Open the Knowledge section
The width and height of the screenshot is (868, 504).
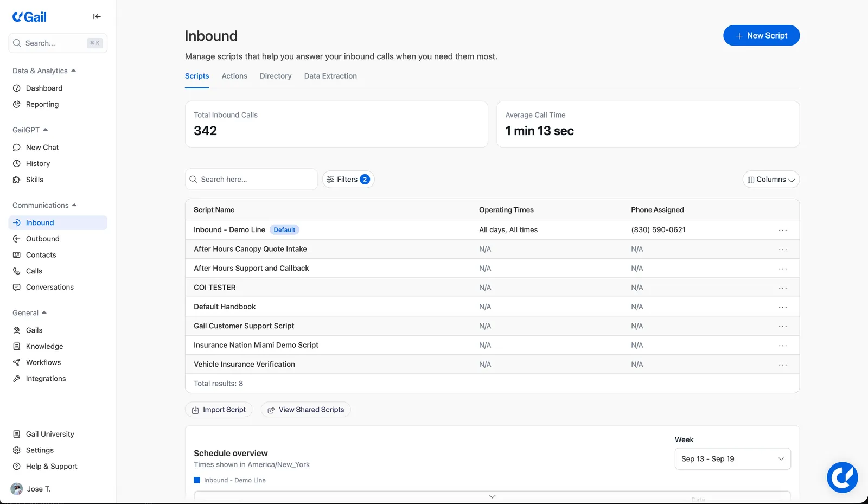tap(44, 347)
